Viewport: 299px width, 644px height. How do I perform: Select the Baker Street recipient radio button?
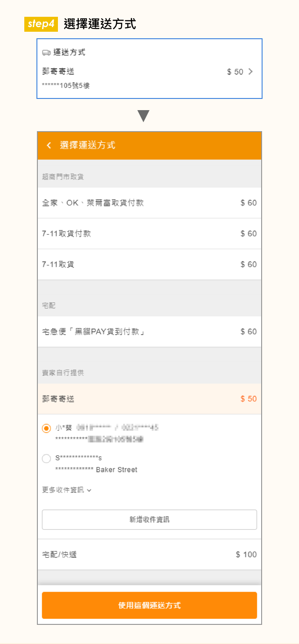(x=46, y=459)
